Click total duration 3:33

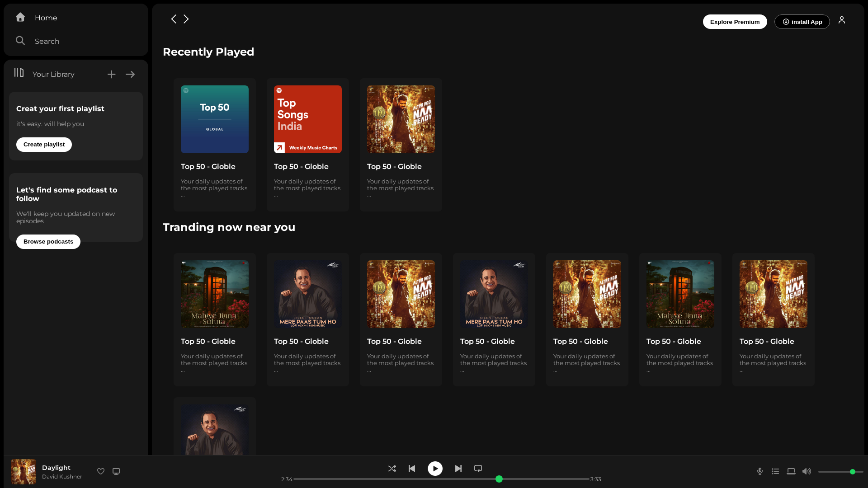pos(596,479)
